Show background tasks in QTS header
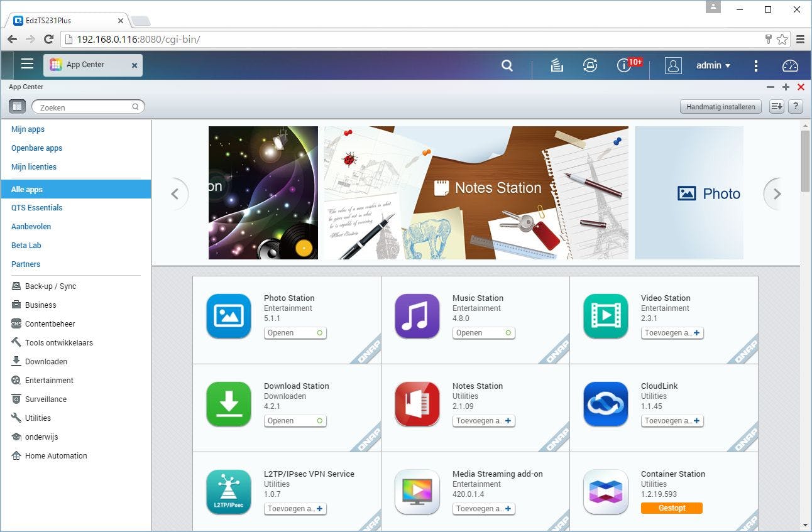 click(557, 65)
